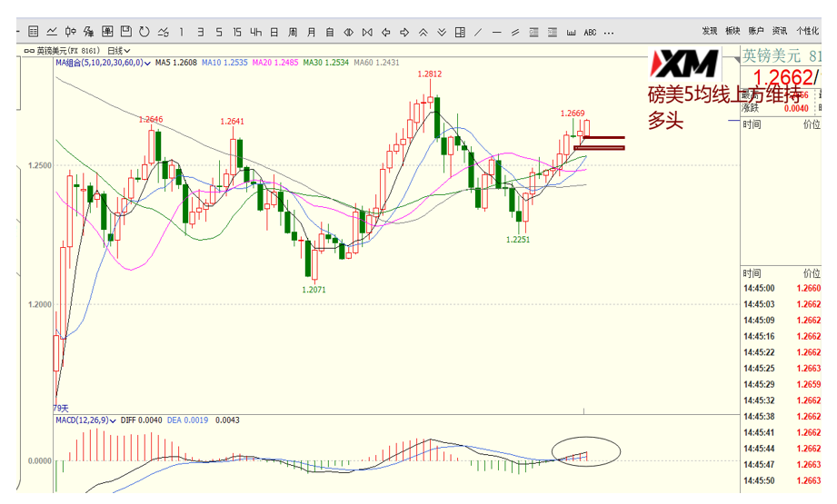Click the first gray band drawing tool
837x504 pixels.
tap(533, 32)
